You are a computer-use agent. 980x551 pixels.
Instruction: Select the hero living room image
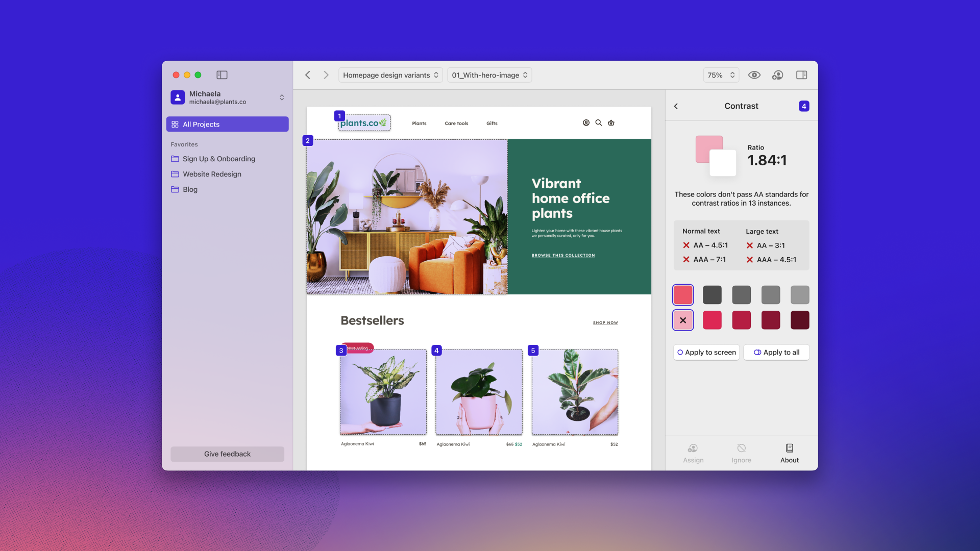[x=407, y=217]
